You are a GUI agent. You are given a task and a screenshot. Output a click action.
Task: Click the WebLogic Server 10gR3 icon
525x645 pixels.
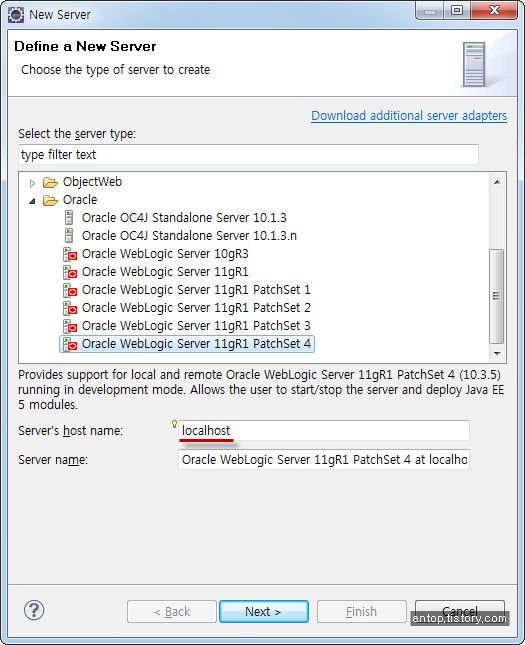(70, 254)
